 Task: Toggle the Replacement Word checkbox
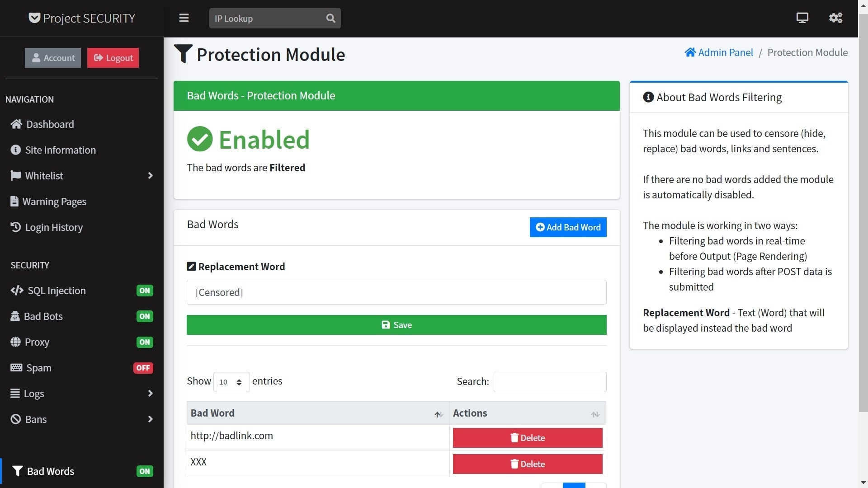coord(191,266)
